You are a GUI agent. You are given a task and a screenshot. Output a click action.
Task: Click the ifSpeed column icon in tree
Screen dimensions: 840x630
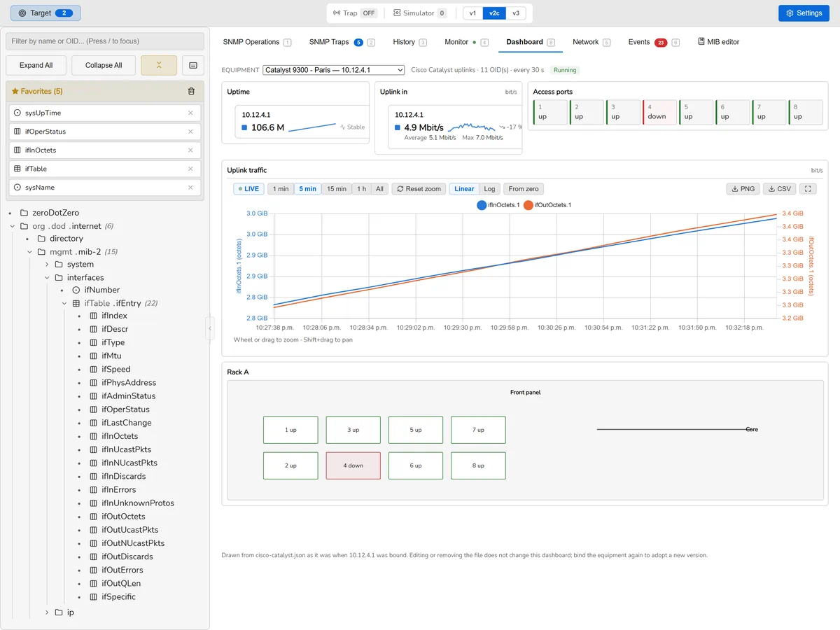click(x=94, y=370)
